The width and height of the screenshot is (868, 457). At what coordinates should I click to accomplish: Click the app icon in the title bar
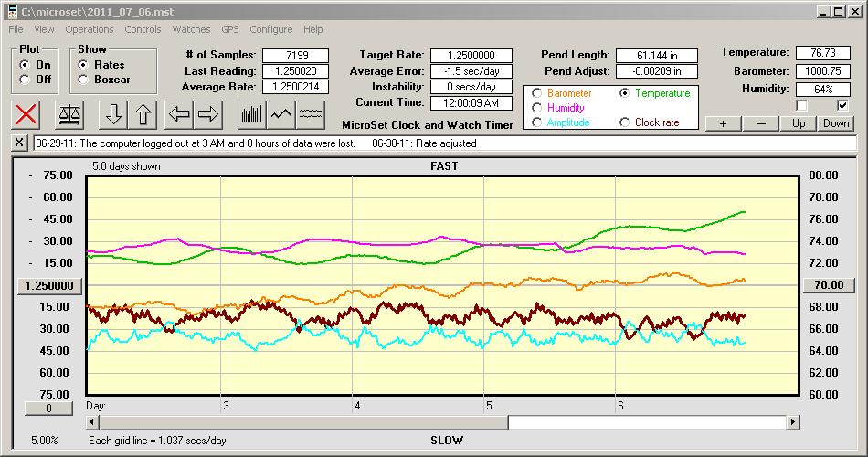[12, 12]
